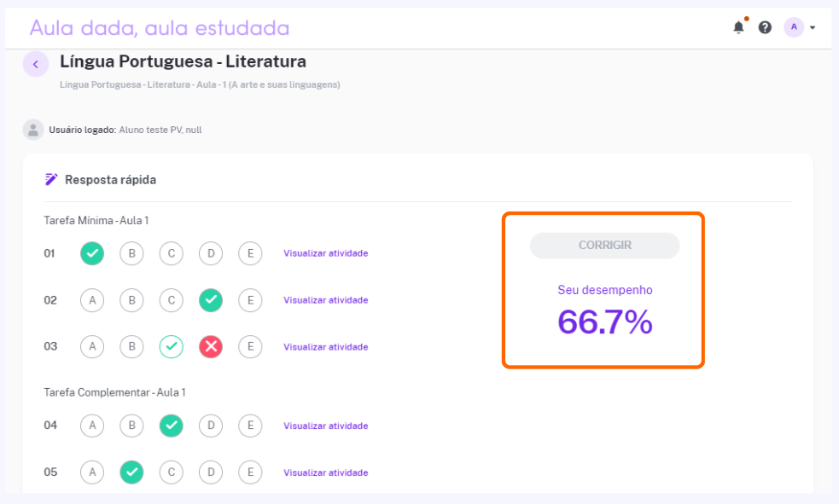The width and height of the screenshot is (839, 504).
Task: Open Visualizar atividade for question 03
Action: (x=325, y=347)
